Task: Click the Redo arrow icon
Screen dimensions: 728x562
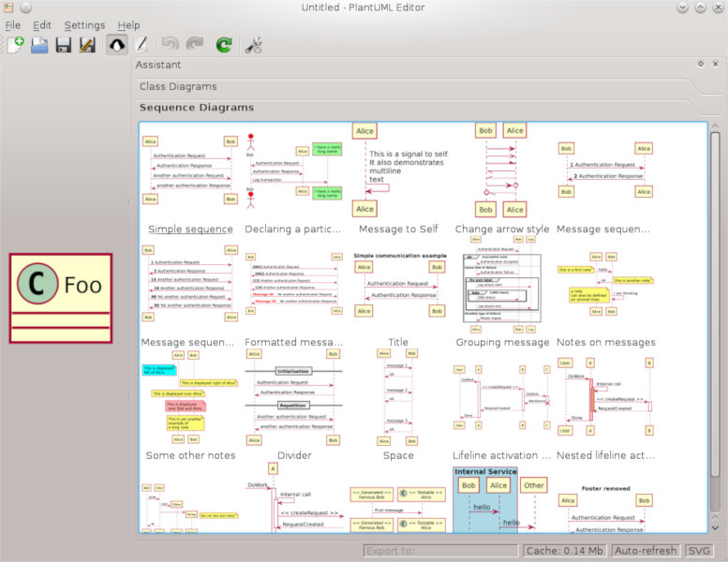Action: (x=194, y=44)
